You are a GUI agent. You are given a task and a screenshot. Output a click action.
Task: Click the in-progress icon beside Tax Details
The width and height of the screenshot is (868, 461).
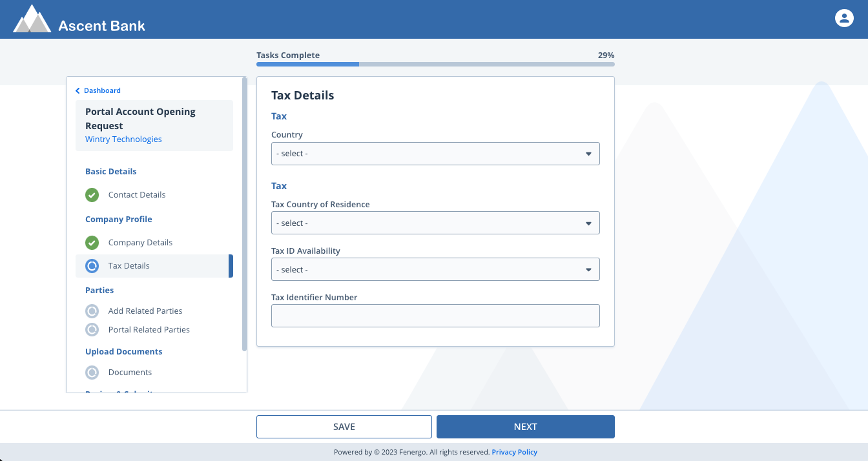[92, 266]
